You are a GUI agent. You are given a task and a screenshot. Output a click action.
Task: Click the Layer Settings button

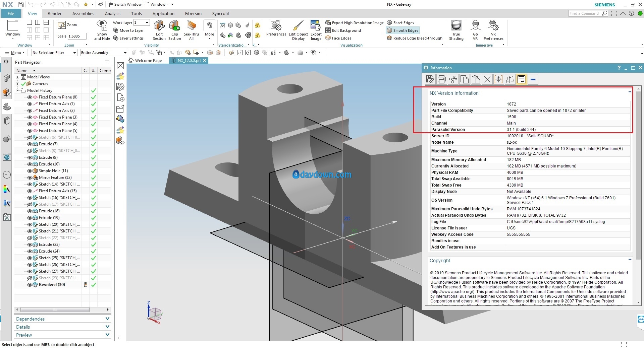pyautogui.click(x=128, y=38)
